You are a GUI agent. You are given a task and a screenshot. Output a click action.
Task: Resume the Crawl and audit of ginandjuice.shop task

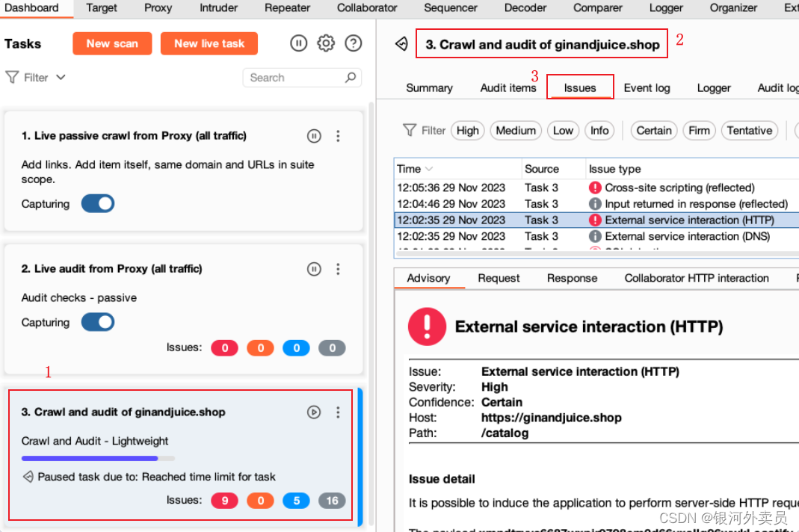314,412
